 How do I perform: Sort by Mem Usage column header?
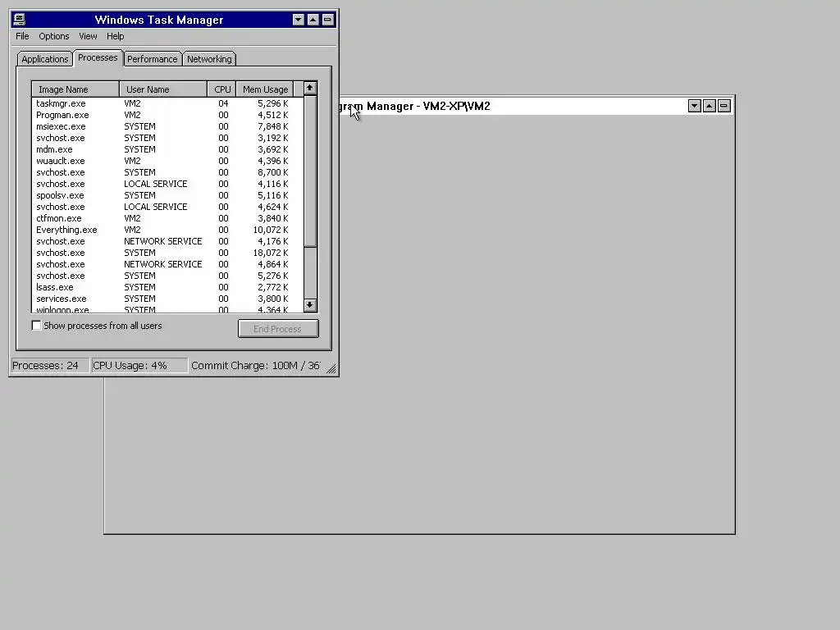[x=265, y=89]
